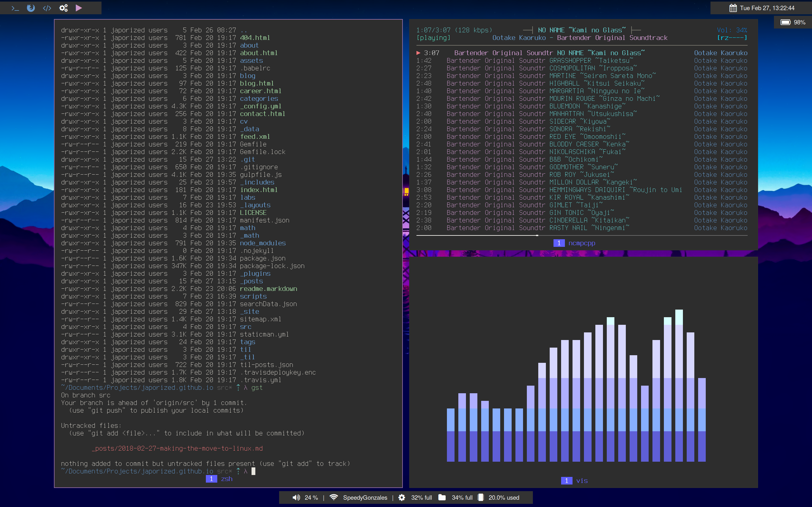The width and height of the screenshot is (812, 507).
Task: Select the vis tmux window tab
Action: 581,480
